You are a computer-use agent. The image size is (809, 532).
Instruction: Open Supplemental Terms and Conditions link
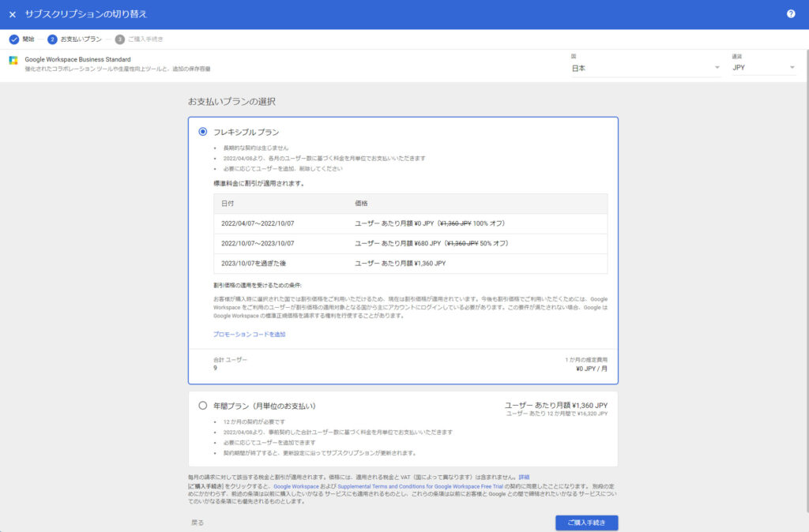pyautogui.click(x=420, y=487)
